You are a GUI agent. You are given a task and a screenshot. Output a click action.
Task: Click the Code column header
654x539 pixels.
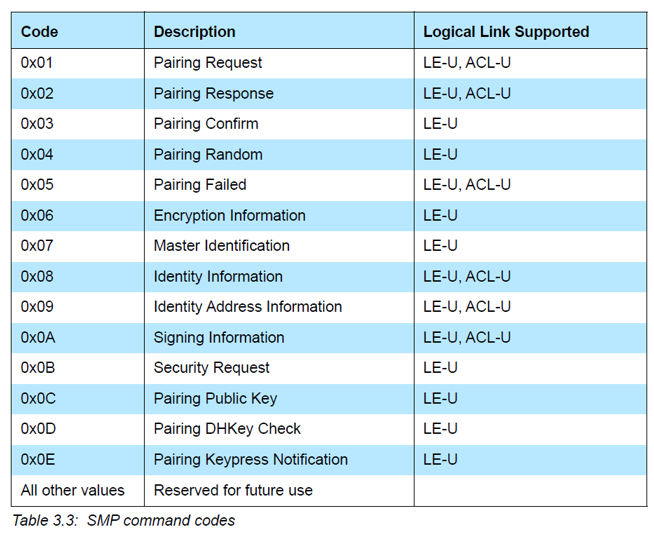40,32
